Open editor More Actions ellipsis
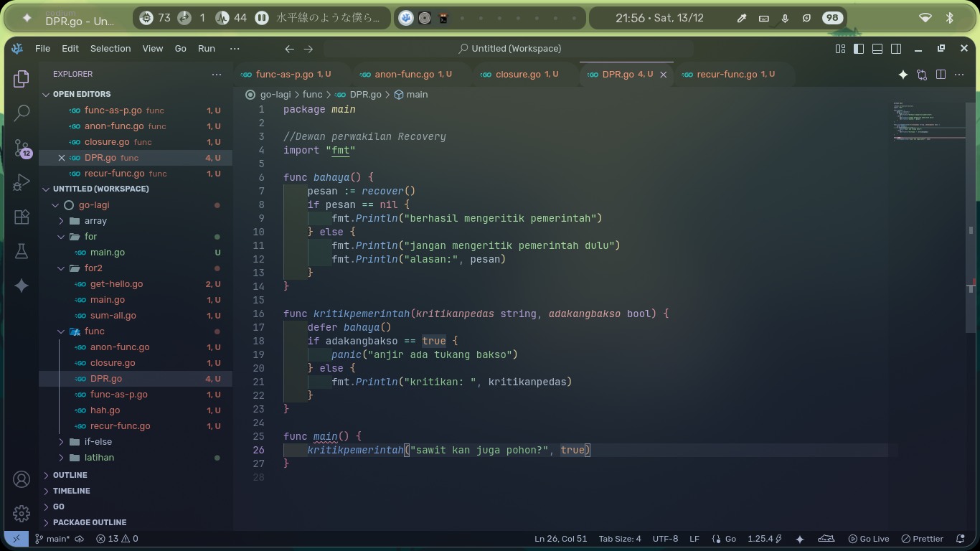Screen dimensions: 980x551 959,75
